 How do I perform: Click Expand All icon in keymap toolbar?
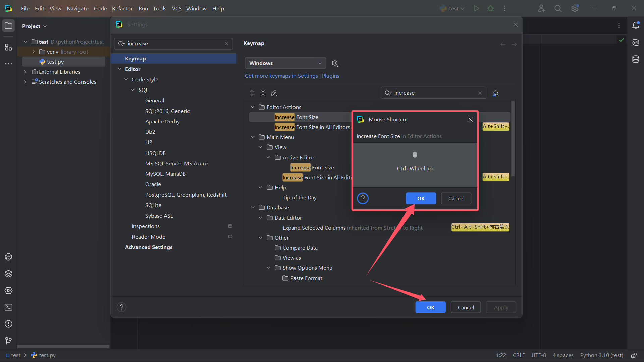pos(252,93)
